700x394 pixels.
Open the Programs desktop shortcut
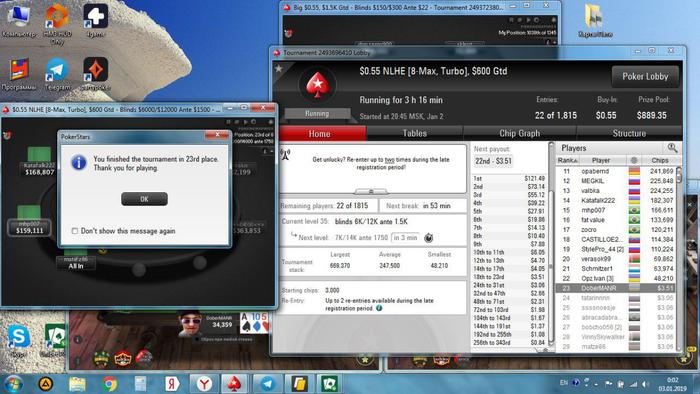click(x=19, y=75)
